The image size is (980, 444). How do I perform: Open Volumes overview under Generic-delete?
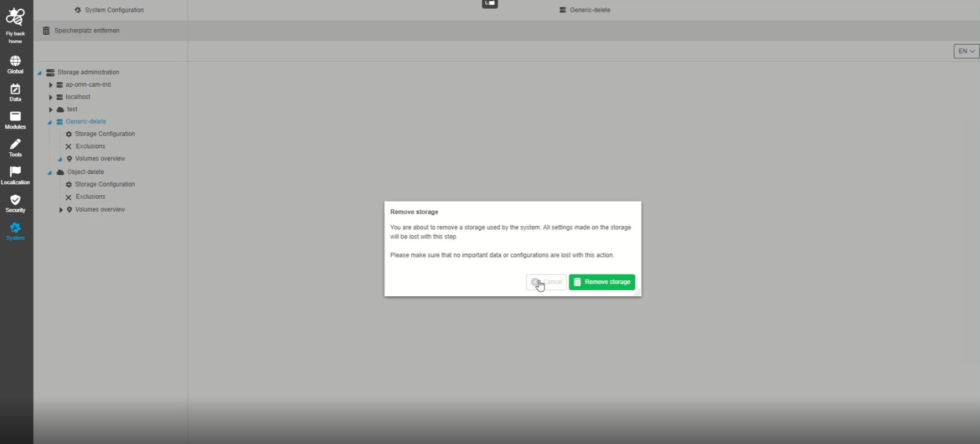[101, 159]
